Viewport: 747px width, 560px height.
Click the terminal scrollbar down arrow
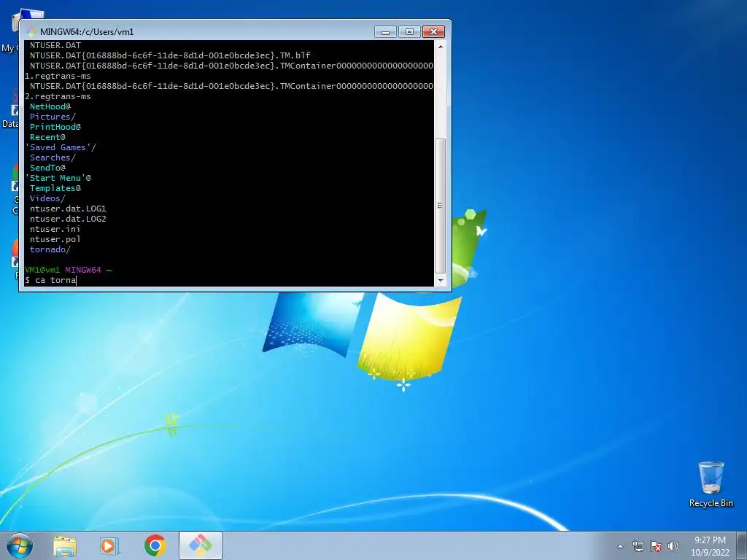(x=440, y=281)
